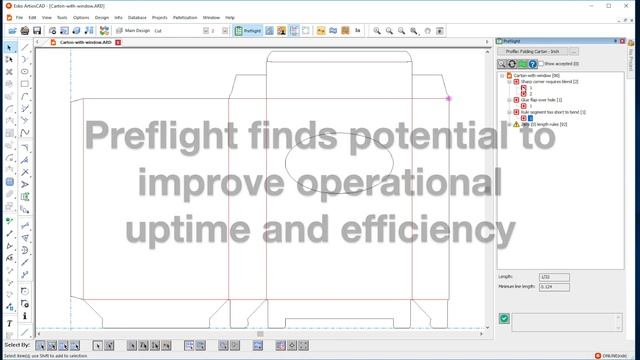Collapse Glue flap over hole node
Image resolution: width=640 pixels, height=360 pixels.
pos(509,100)
